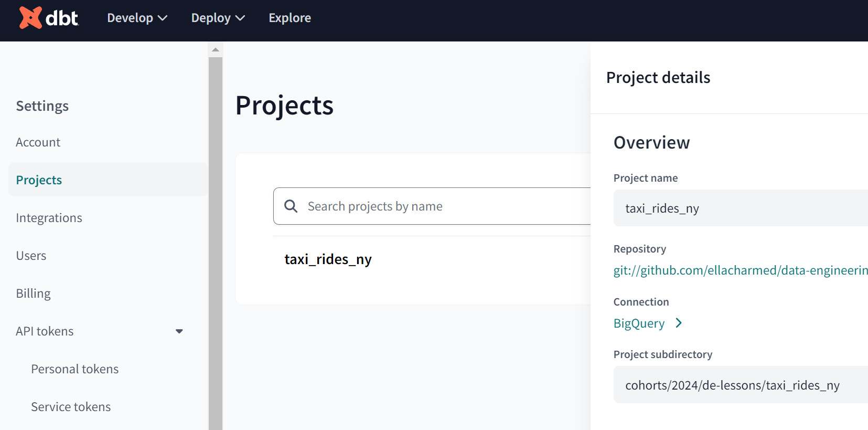The height and width of the screenshot is (430, 868).
Task: Open Billing settings
Action: point(33,293)
